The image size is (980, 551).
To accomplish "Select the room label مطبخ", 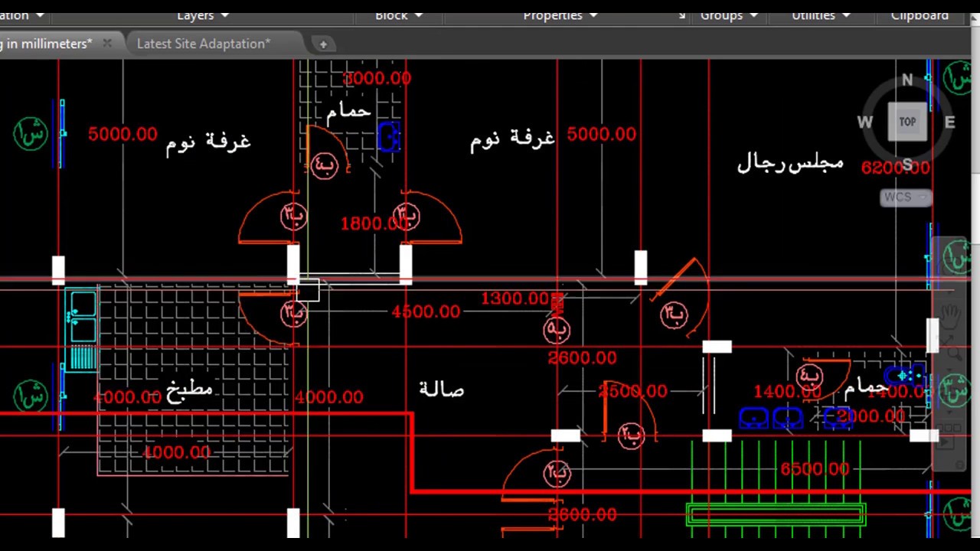I will (189, 390).
